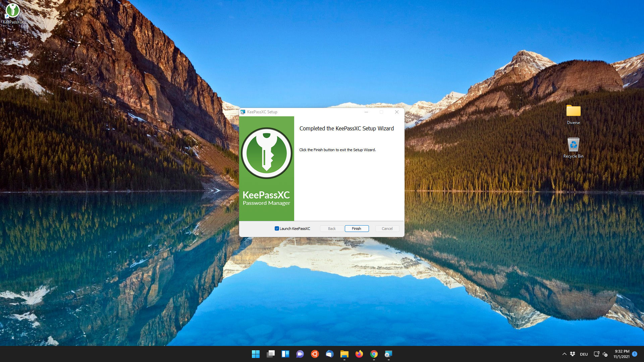644x362 pixels.
Task: Close the KeePassXC Setup window
Action: [397, 112]
